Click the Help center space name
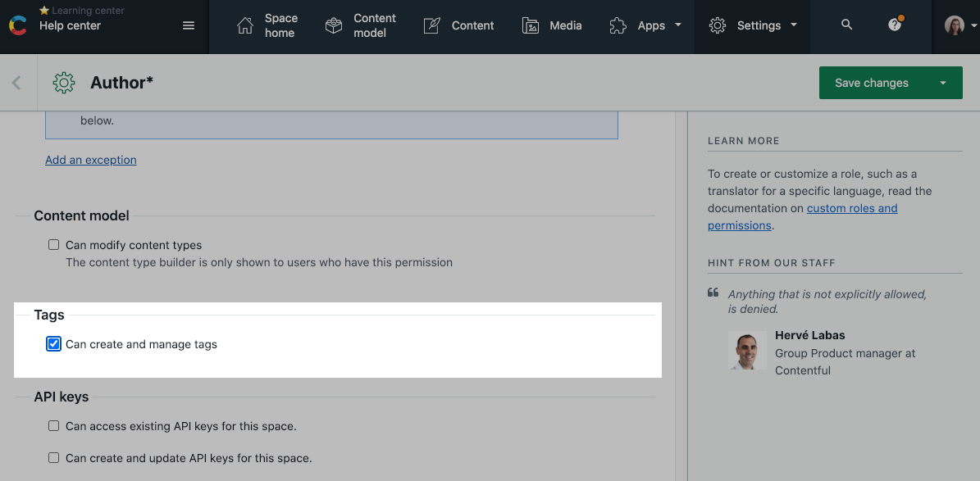 click(x=70, y=25)
